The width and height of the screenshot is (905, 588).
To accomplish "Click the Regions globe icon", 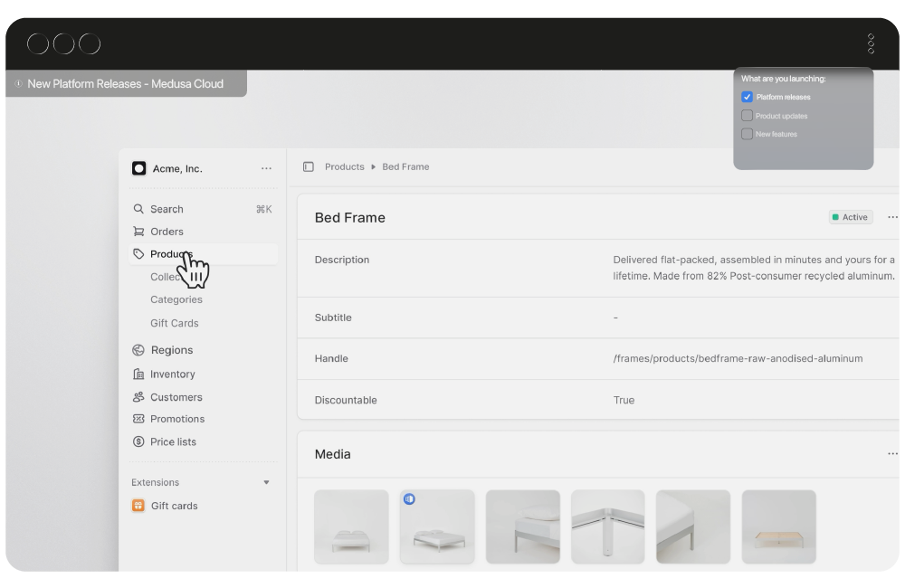I will click(x=138, y=350).
